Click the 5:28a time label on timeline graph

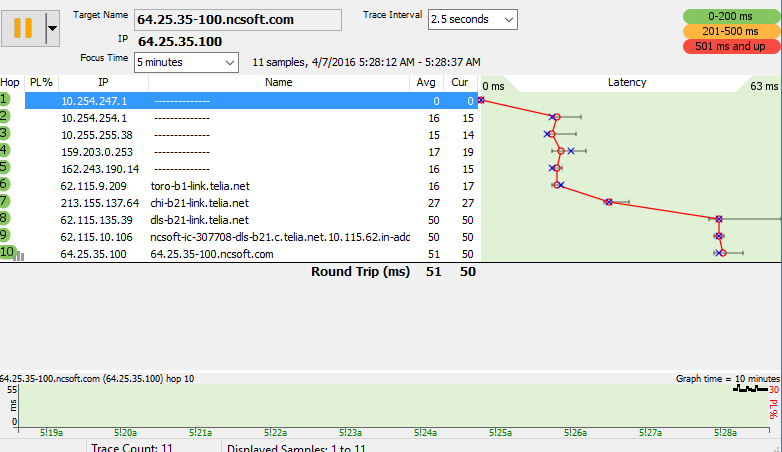pos(725,433)
